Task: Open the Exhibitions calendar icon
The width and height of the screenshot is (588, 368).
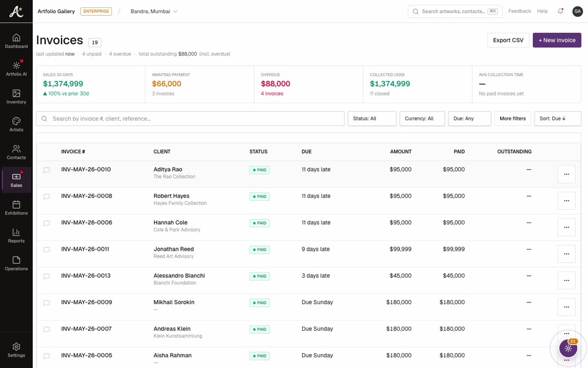Action: (x=16, y=205)
